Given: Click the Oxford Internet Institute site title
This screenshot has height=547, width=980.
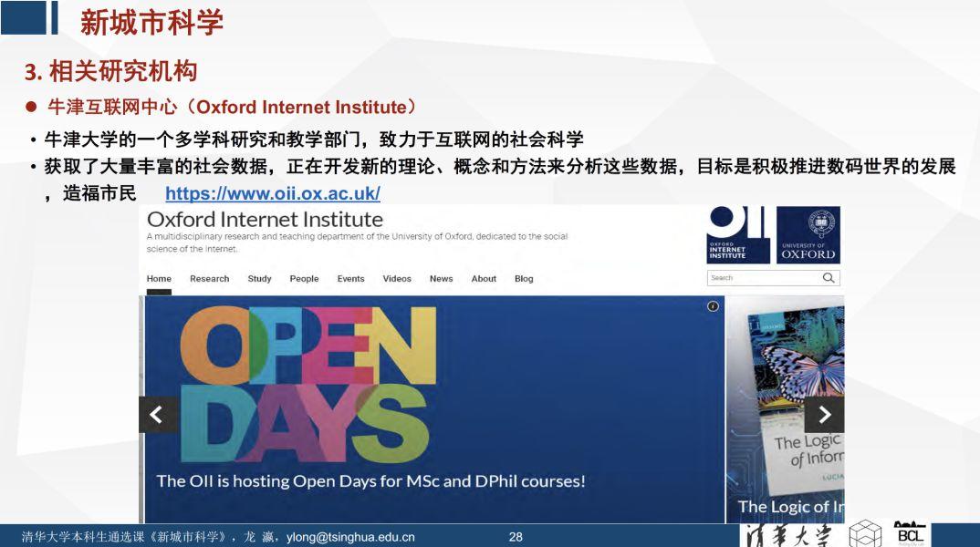Looking at the screenshot, I should (x=265, y=220).
